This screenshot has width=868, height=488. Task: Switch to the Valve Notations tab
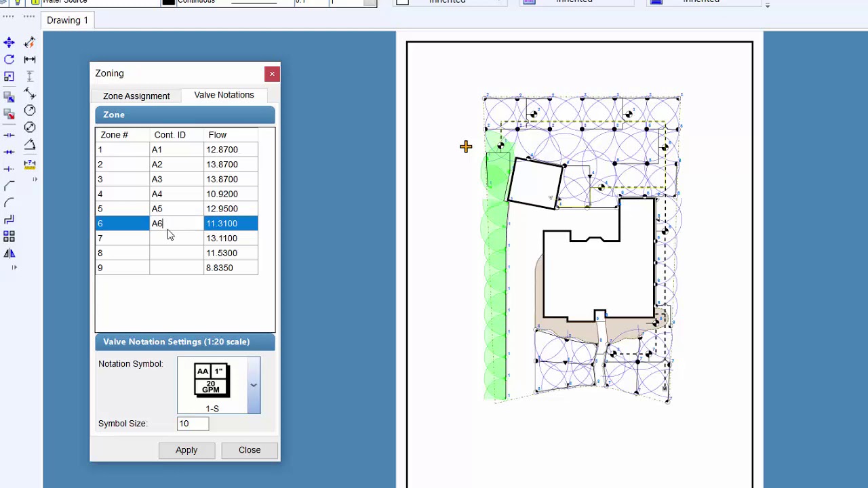(224, 95)
